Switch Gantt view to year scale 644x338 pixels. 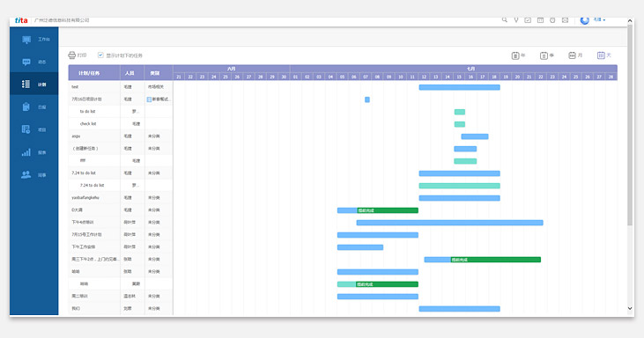pos(518,55)
